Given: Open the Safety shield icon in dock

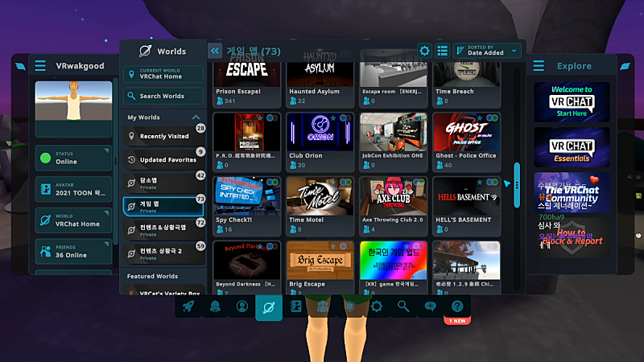Looking at the screenshot, I should 349,306.
